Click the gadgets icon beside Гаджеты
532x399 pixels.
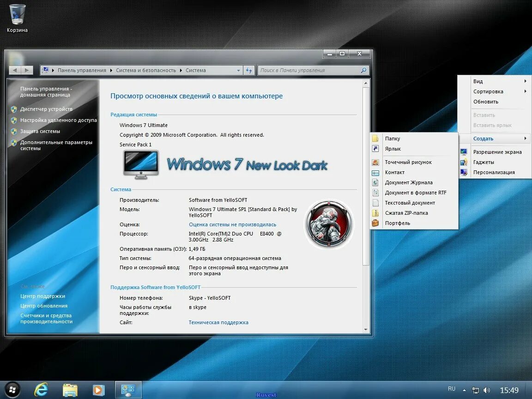tap(464, 162)
